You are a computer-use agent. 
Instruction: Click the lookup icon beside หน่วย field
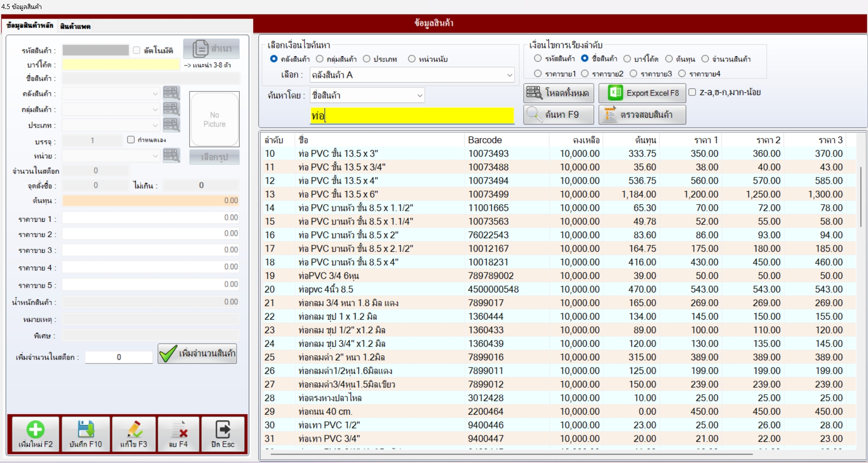click(x=171, y=156)
